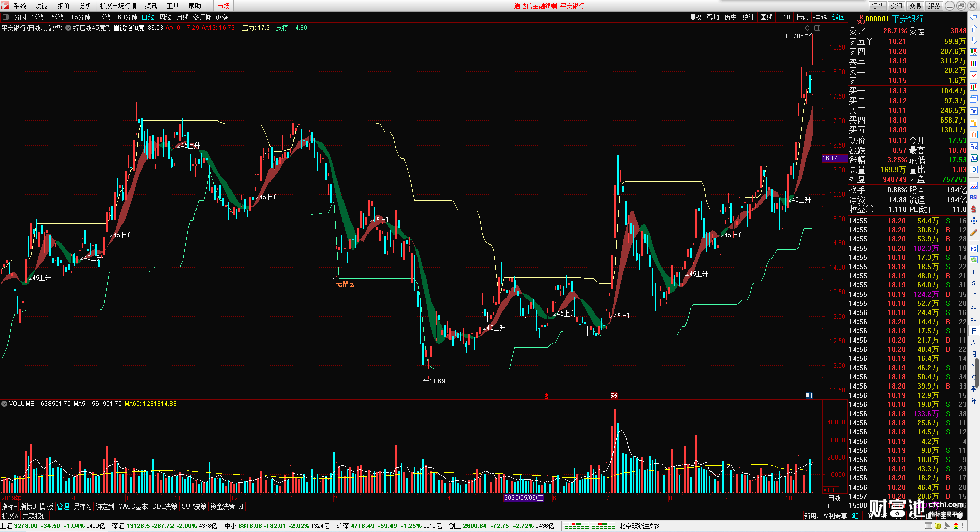The width and height of the screenshot is (980, 532).
Task: Select the 指标B tab
Action: (28, 506)
